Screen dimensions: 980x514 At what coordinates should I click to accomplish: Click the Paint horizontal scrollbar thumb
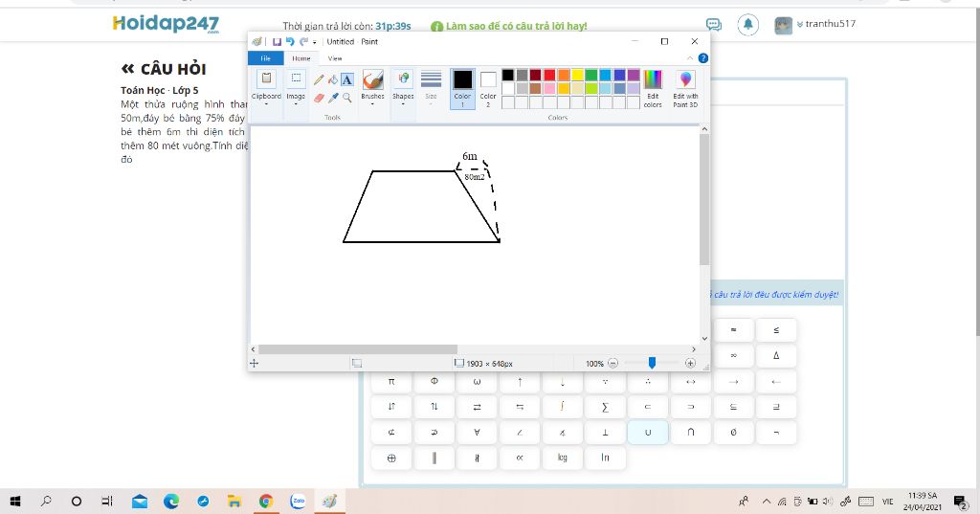coord(358,349)
